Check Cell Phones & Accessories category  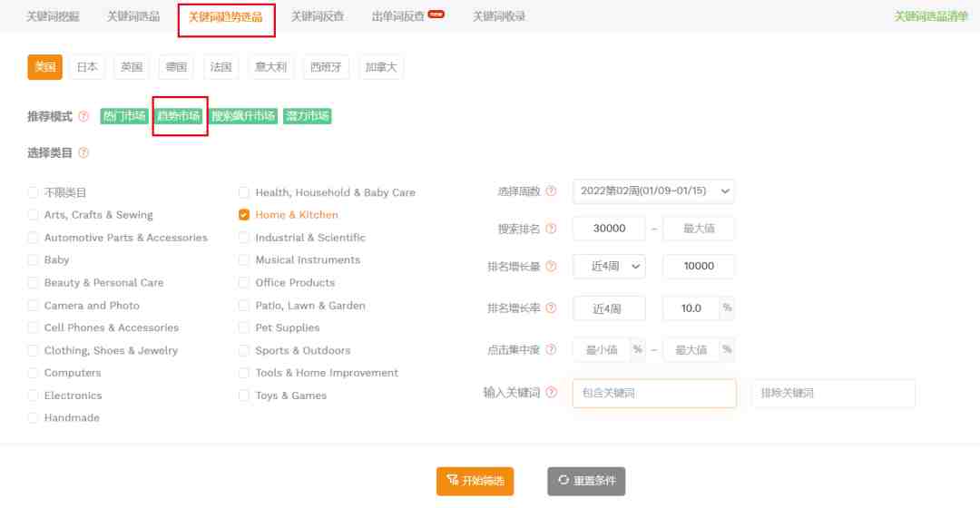pos(34,327)
